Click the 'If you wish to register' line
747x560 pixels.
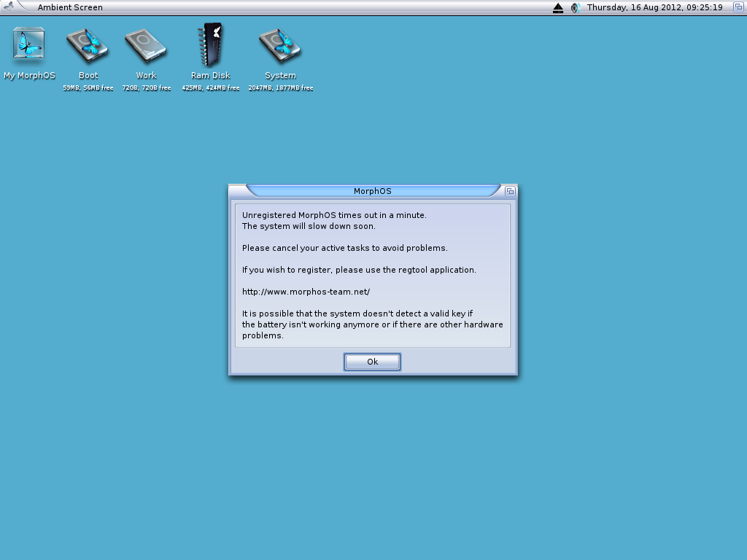tap(359, 270)
